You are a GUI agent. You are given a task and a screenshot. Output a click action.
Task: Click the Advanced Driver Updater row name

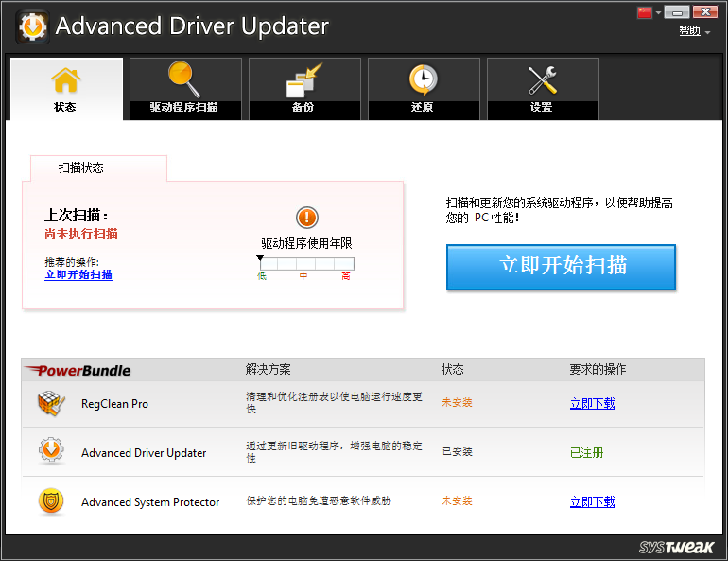pos(144,453)
